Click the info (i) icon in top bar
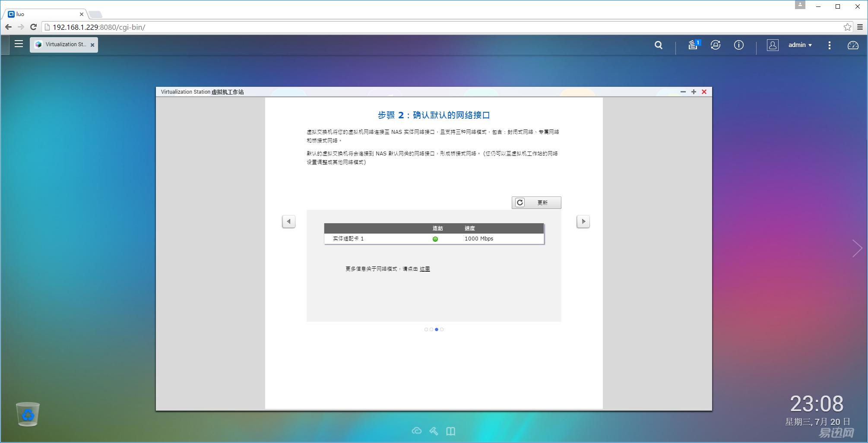The height and width of the screenshot is (443, 868). (x=739, y=45)
